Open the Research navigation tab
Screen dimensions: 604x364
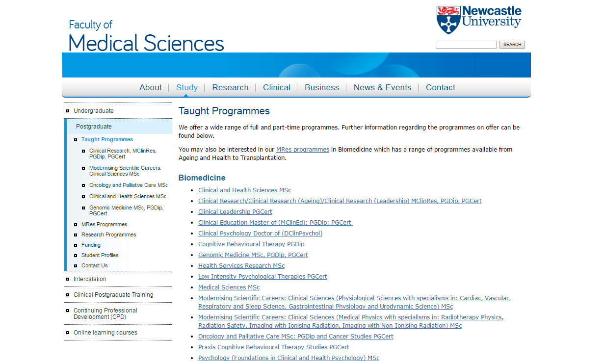point(230,88)
